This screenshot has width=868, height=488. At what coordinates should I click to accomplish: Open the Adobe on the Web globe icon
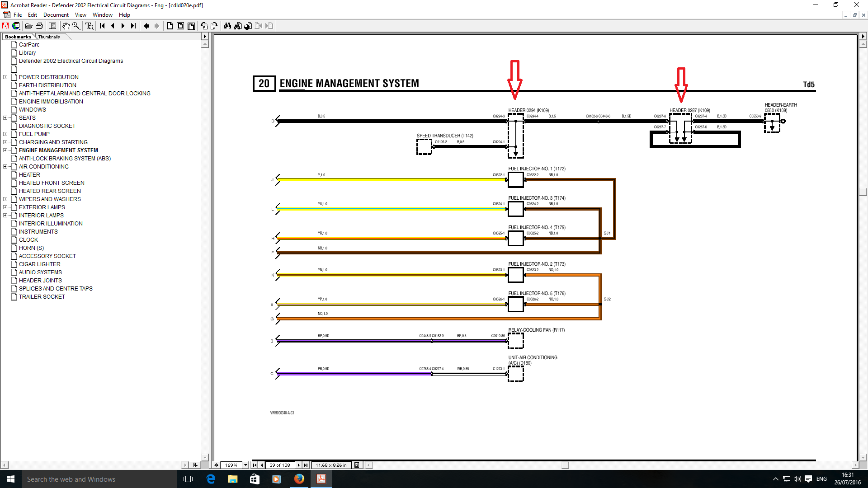(x=16, y=26)
